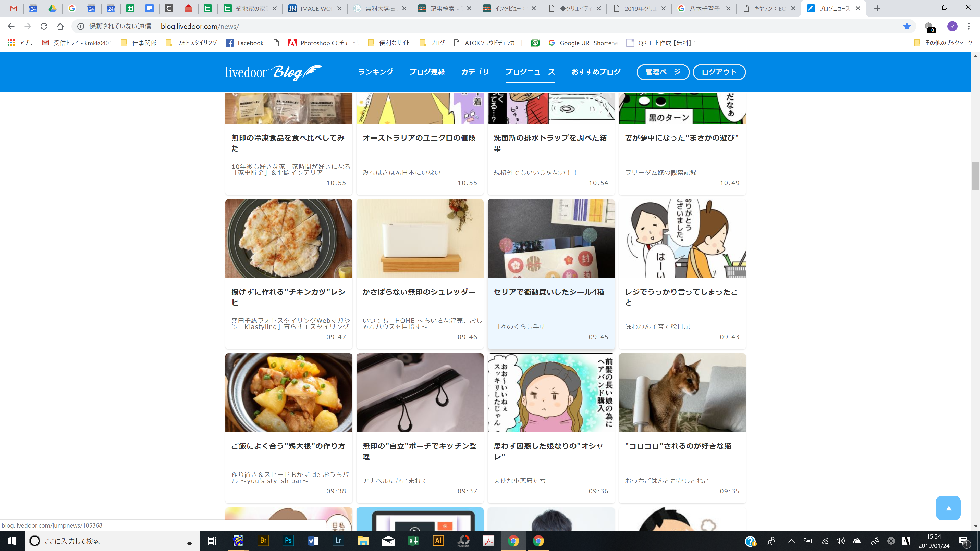Click the Windows search box

[x=112, y=541]
